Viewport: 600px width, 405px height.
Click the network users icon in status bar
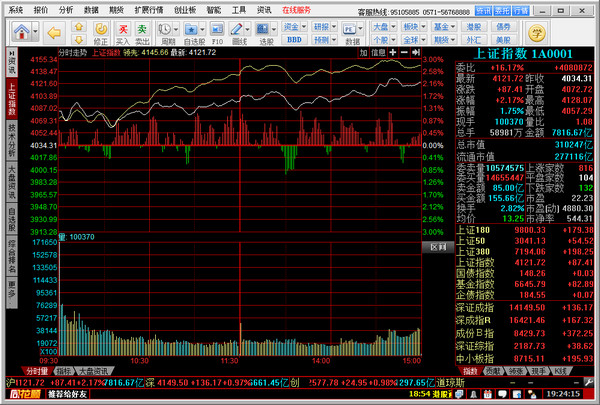pyautogui.click(x=532, y=394)
